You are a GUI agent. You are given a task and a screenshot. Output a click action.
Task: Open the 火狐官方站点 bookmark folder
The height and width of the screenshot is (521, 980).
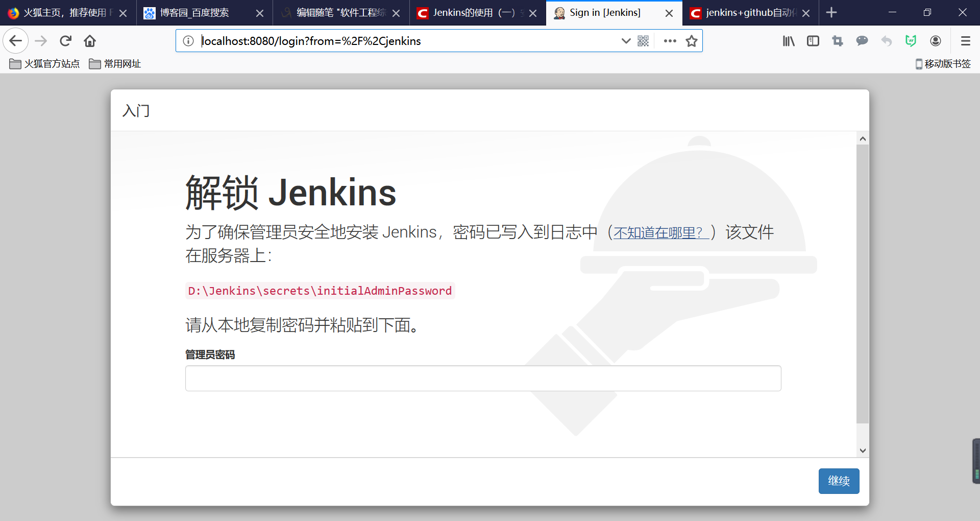pos(45,64)
